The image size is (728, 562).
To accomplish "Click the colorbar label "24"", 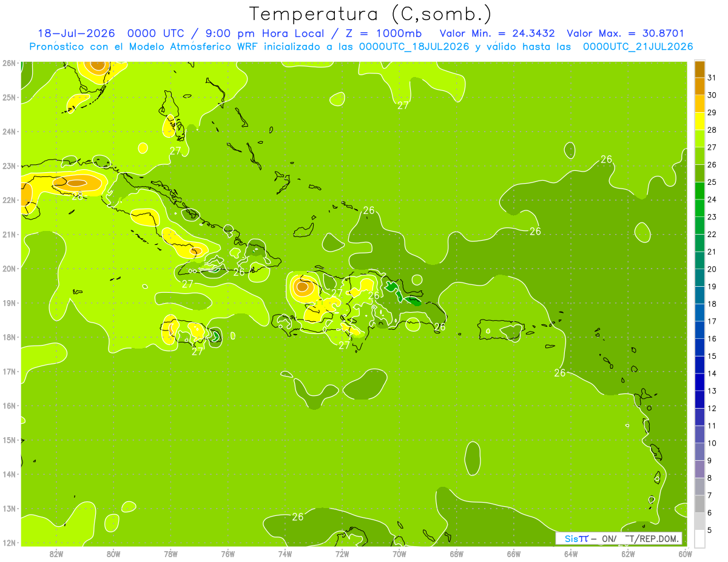I will [712, 199].
